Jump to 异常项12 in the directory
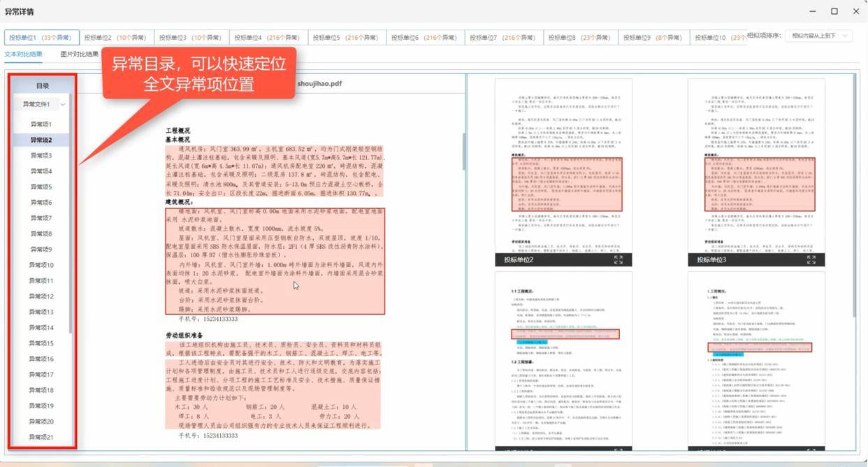 (41, 296)
